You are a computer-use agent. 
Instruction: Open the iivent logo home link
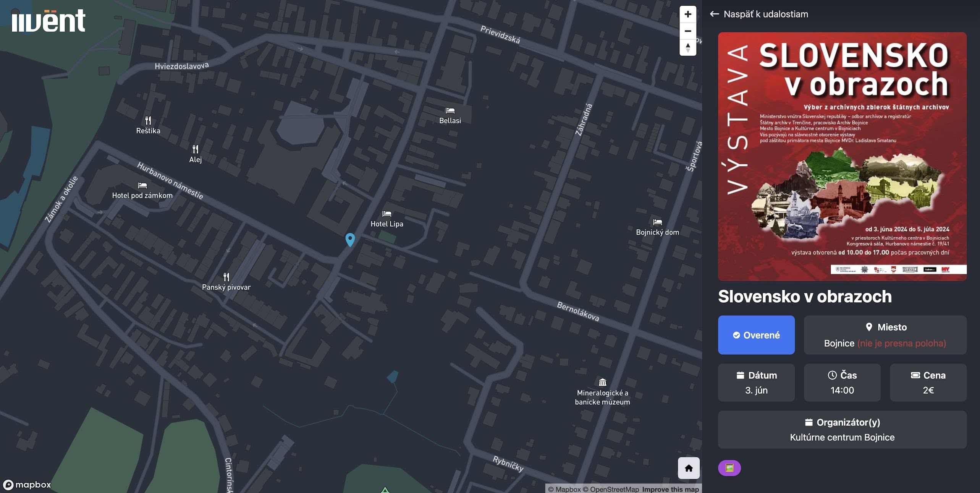coord(49,21)
